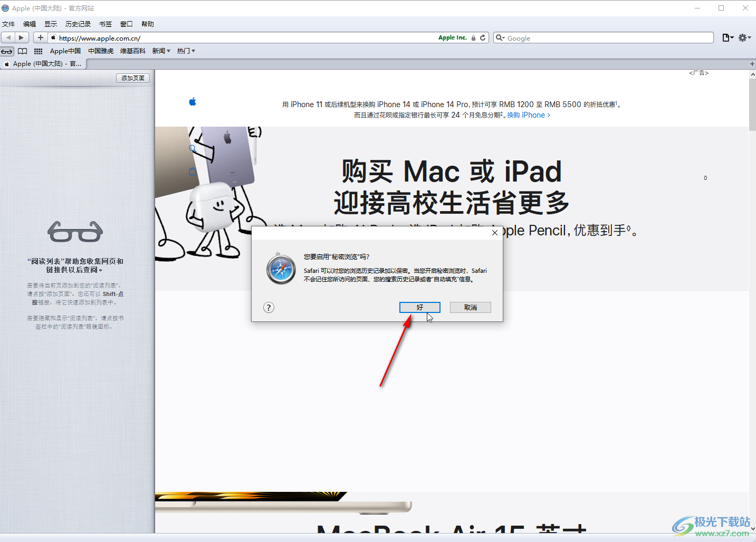Click the help question mark in dialog
The height and width of the screenshot is (542, 756).
(x=269, y=308)
